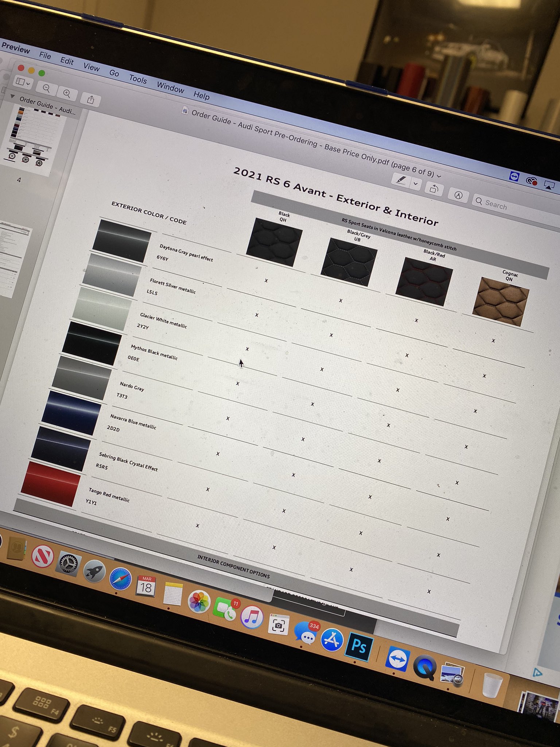Open FaceTime with 11 badge in Dock

click(226, 608)
